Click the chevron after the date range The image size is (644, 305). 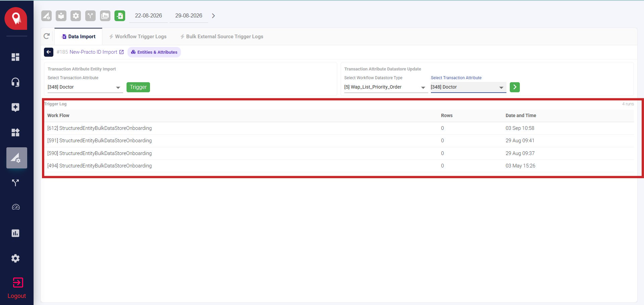[x=213, y=16]
